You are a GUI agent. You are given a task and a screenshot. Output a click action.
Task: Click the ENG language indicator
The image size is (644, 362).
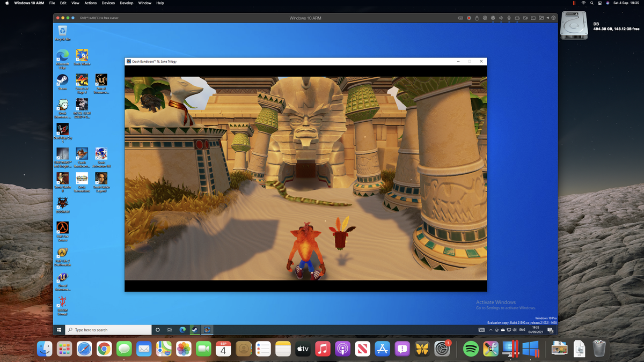click(x=522, y=330)
